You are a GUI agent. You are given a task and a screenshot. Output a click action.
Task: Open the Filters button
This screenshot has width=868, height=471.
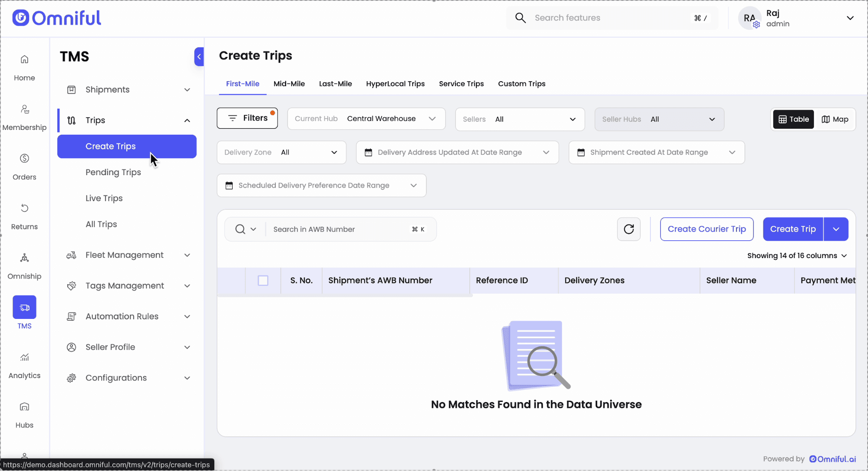click(x=247, y=118)
